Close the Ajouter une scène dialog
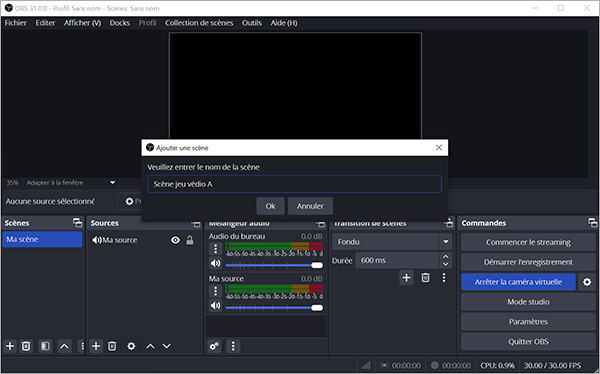The width and height of the screenshot is (600, 374). [439, 148]
